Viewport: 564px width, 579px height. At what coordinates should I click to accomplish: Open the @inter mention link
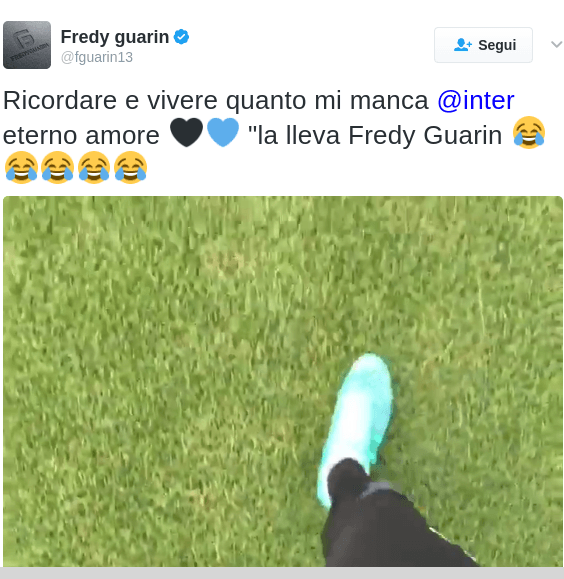[476, 100]
